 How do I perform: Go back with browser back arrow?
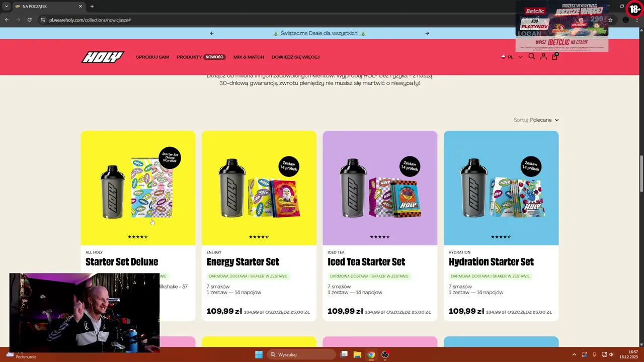point(7,20)
